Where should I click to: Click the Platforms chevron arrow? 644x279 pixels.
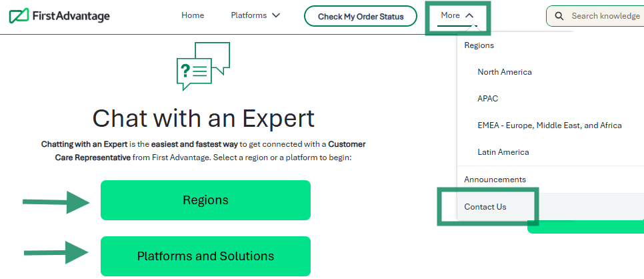click(x=276, y=15)
